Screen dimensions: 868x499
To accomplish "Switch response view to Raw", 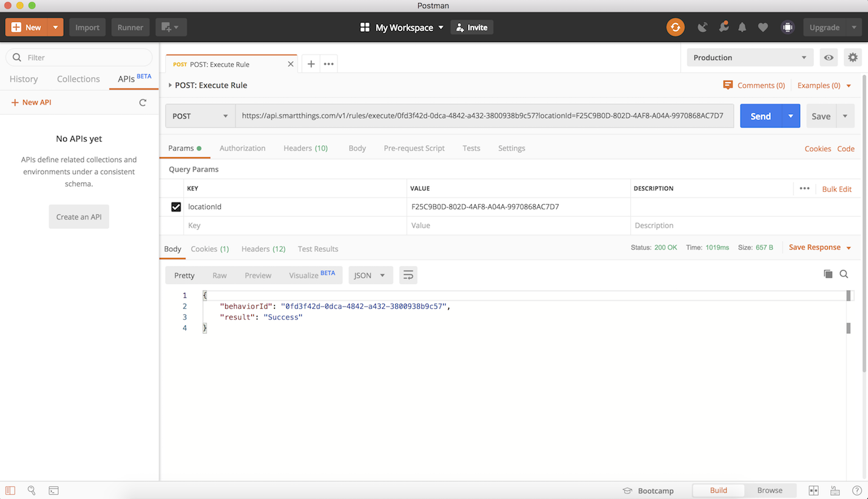I will coord(219,275).
